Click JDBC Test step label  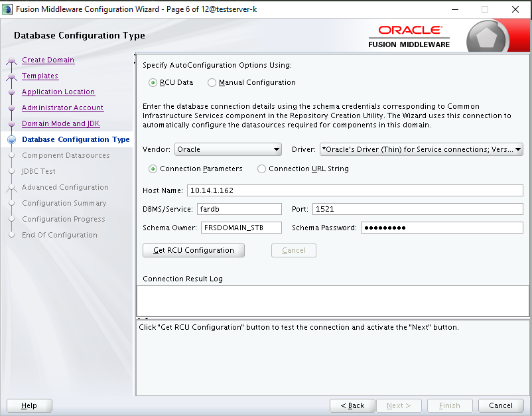tap(38, 171)
